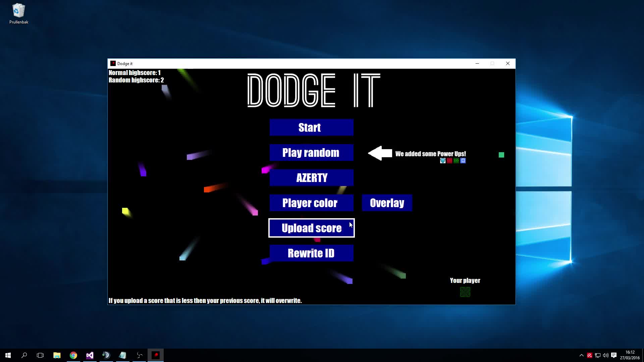The height and width of the screenshot is (362, 644).
Task: Open the Player color settings
Action: pos(310,203)
